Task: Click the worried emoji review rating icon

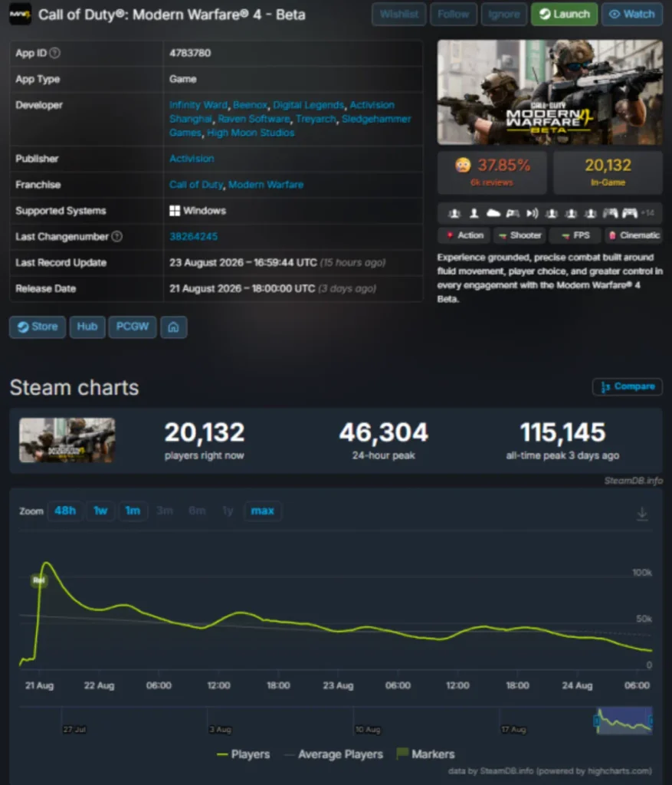Action: click(x=463, y=166)
